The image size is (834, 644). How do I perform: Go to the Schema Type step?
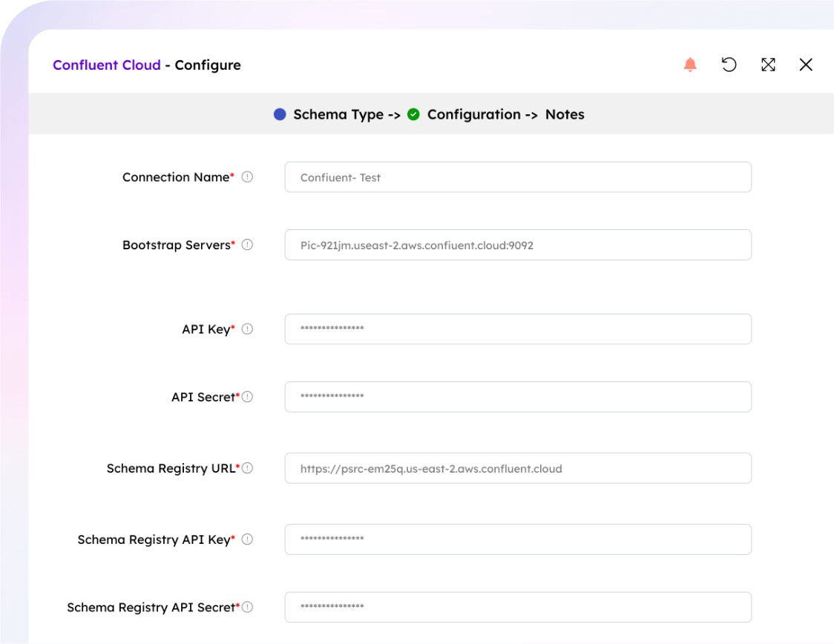point(338,114)
